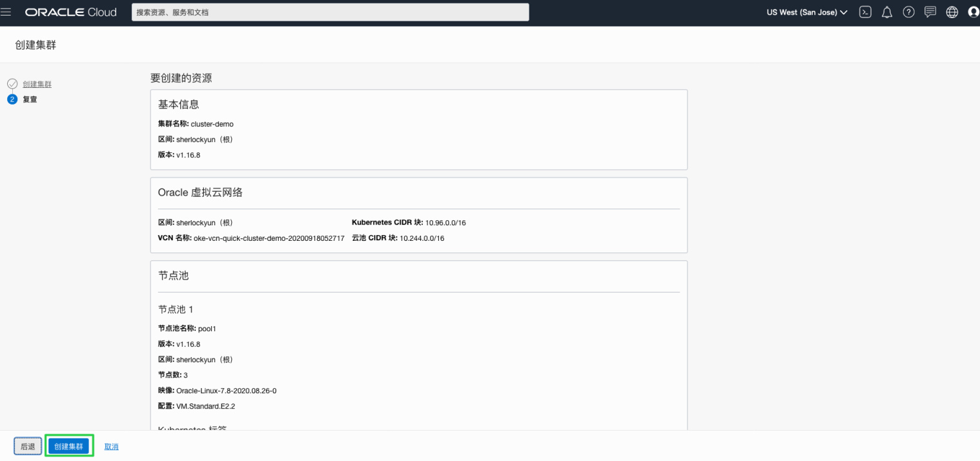Click the 要创建的资源 heading

pos(181,78)
